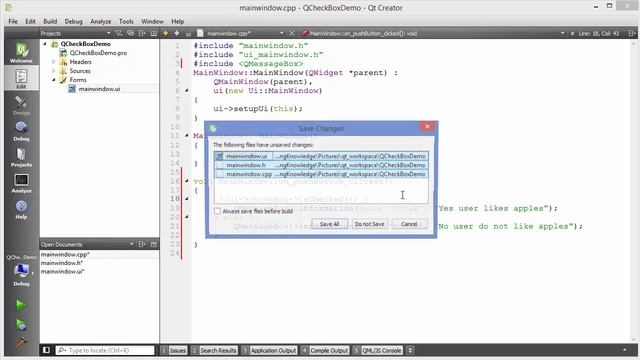Open the File menu
This screenshot has height=360, width=640.
(x=13, y=21)
